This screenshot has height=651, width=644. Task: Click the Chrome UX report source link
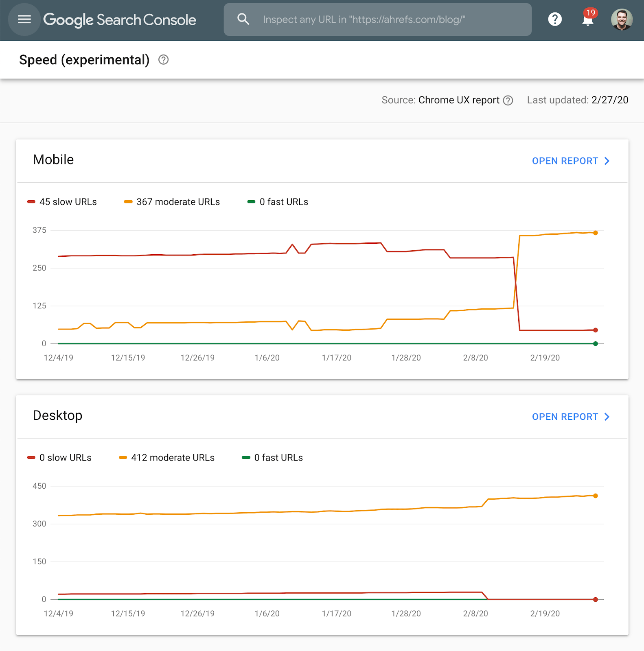459,100
